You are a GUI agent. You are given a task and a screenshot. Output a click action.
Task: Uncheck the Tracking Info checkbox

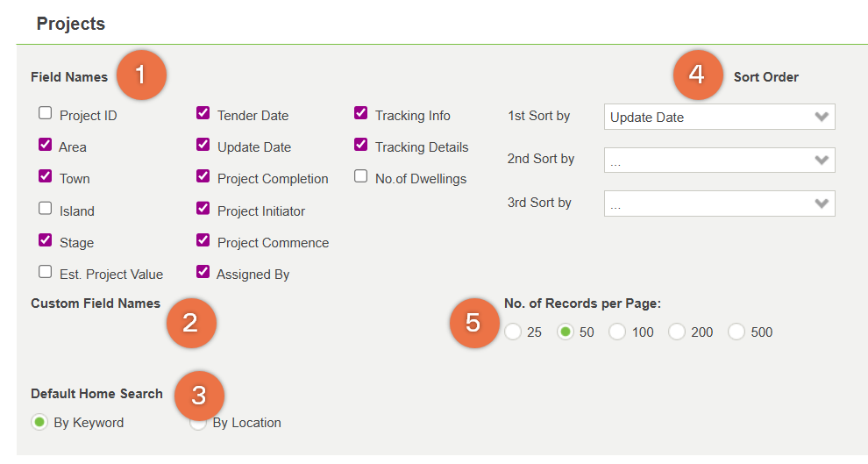[x=361, y=113]
